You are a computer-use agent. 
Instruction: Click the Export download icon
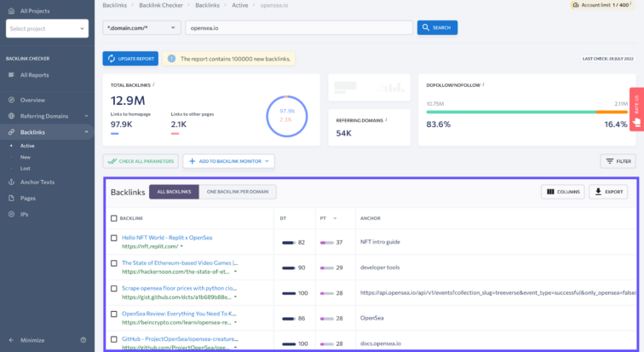[x=598, y=192]
